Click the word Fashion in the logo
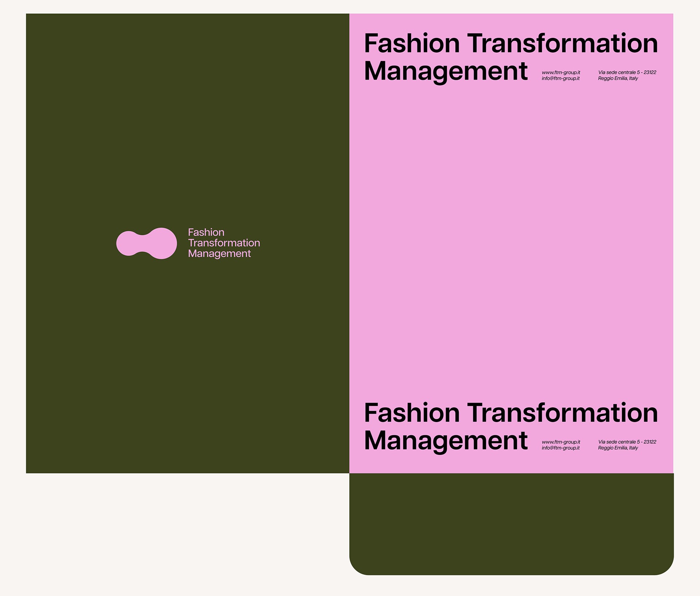700x596 pixels. click(206, 232)
